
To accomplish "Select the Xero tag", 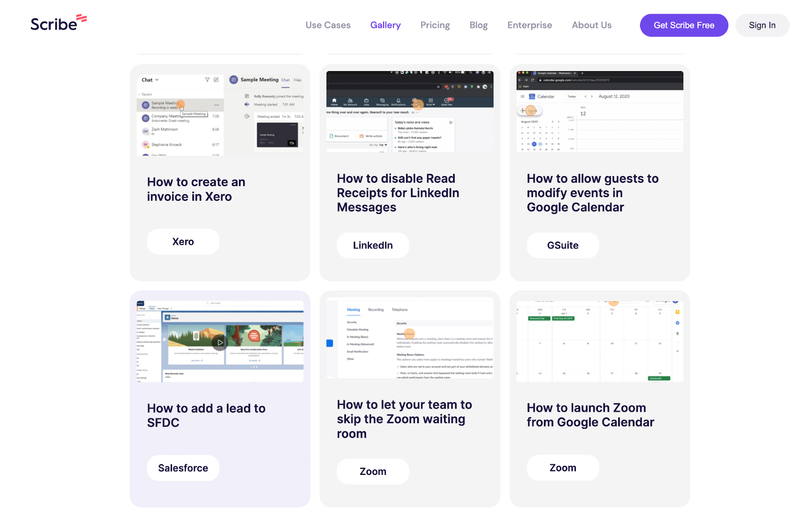I will [x=183, y=242].
